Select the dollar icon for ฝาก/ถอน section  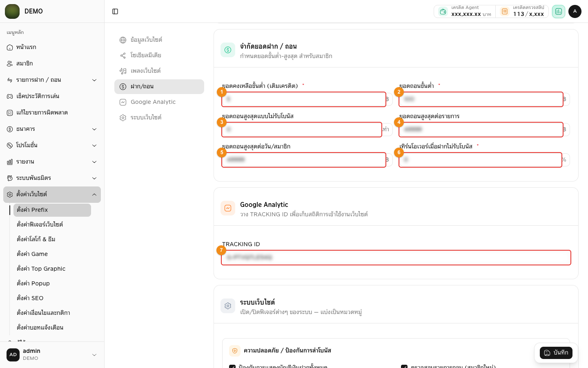click(123, 87)
